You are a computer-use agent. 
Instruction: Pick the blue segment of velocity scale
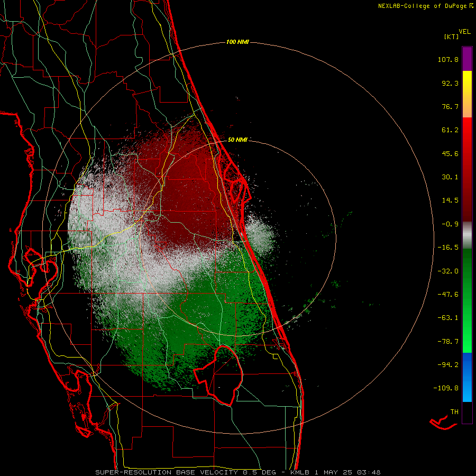467,377
